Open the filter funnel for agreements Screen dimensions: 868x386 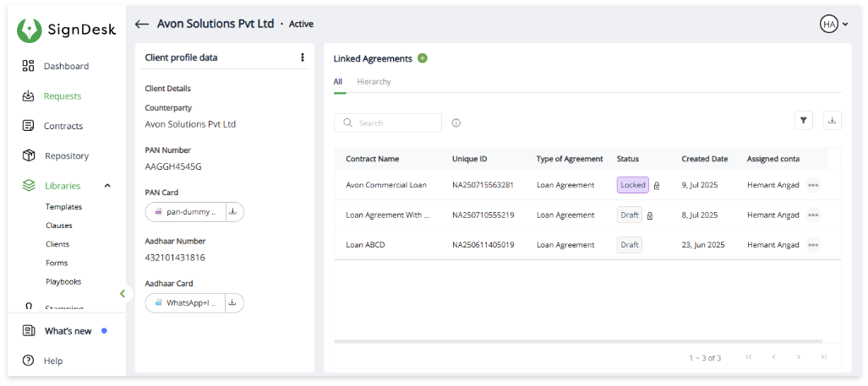click(803, 121)
